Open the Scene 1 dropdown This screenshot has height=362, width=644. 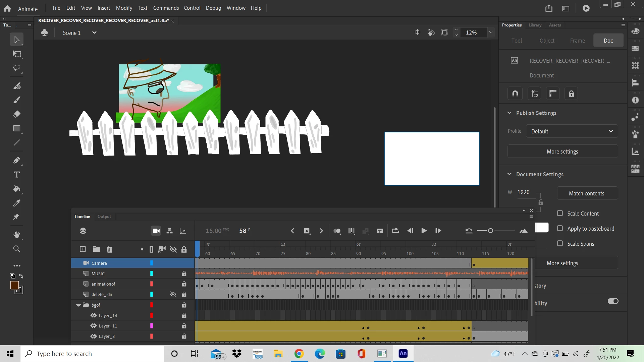[94, 33]
